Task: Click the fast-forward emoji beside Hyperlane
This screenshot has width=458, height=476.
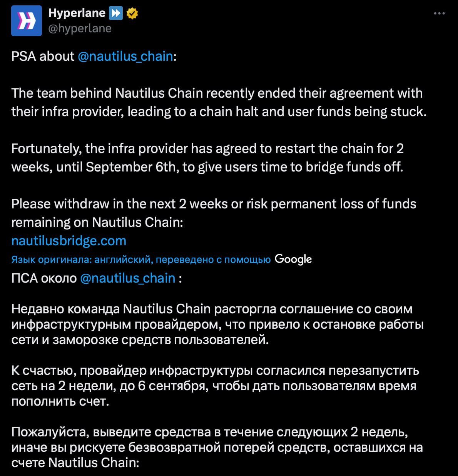Action: pyautogui.click(x=116, y=13)
